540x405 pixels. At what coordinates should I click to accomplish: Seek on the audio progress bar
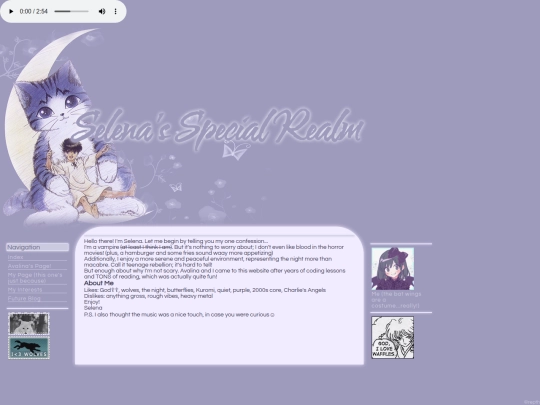coord(71,11)
